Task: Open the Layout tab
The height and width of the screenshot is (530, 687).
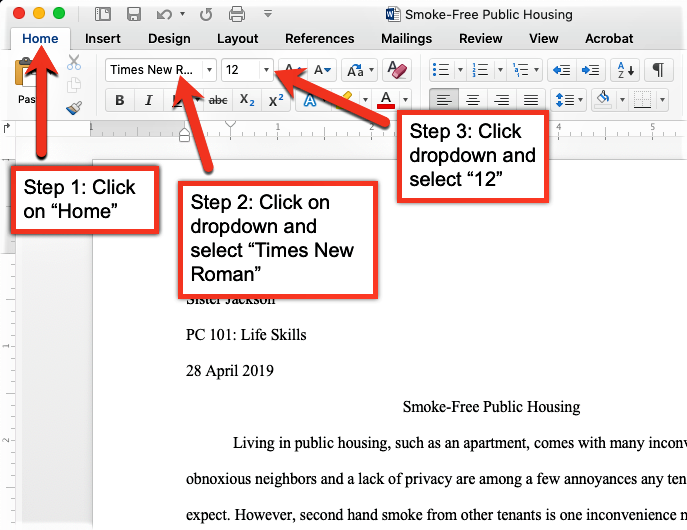Action: pyautogui.click(x=237, y=39)
